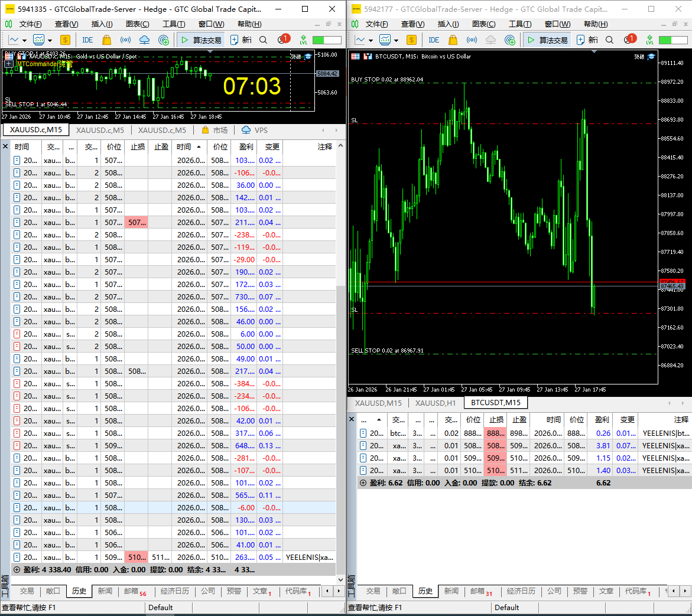Expand MTCommander plus button on gold chart
This screenshot has width=692, height=616.
coord(9,64)
